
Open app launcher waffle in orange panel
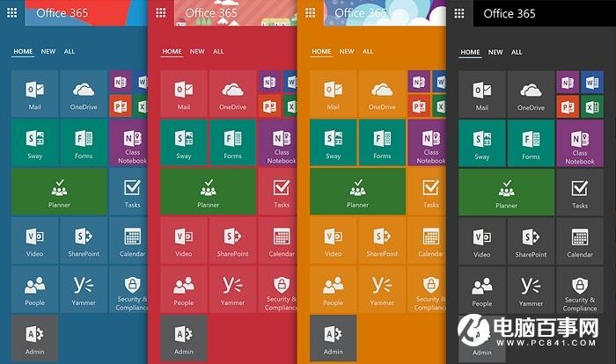pos(310,13)
